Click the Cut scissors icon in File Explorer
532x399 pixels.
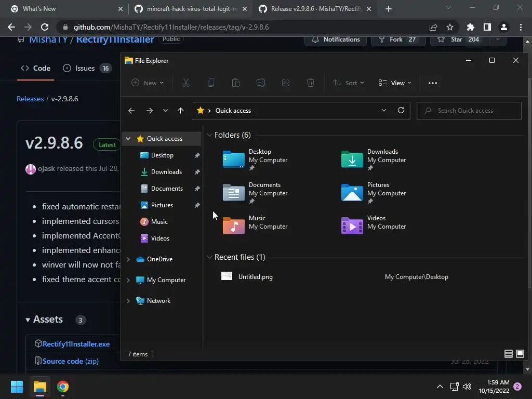tap(186, 83)
